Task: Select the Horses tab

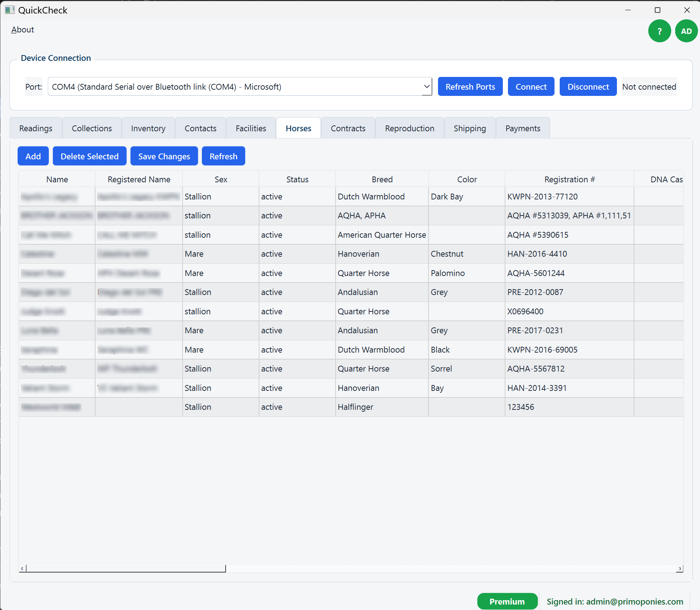Action: (x=298, y=128)
